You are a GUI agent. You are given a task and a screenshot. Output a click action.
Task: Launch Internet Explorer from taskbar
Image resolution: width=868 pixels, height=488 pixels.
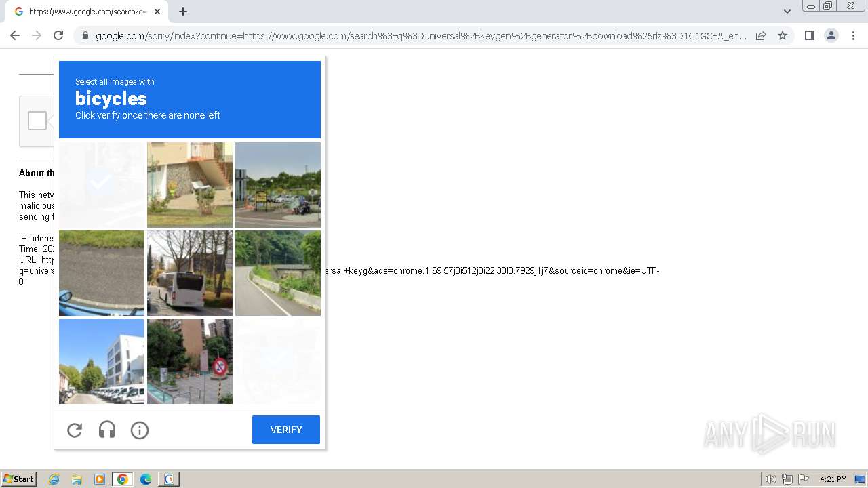[x=54, y=479]
